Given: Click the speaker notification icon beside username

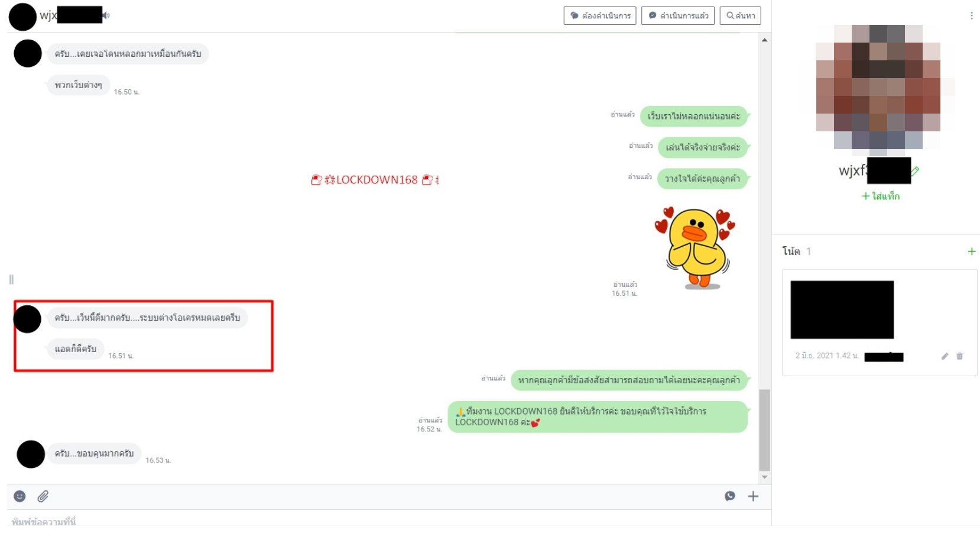Looking at the screenshot, I should [106, 15].
